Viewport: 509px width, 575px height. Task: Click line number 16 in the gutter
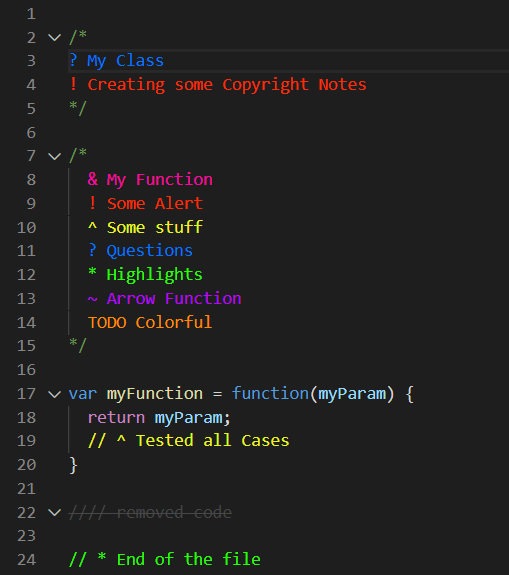(26, 370)
